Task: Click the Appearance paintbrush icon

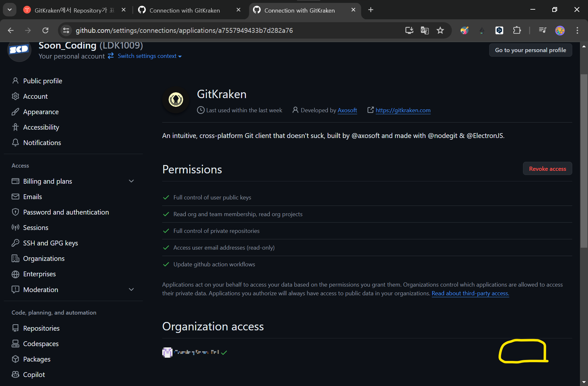Action: 15,112
